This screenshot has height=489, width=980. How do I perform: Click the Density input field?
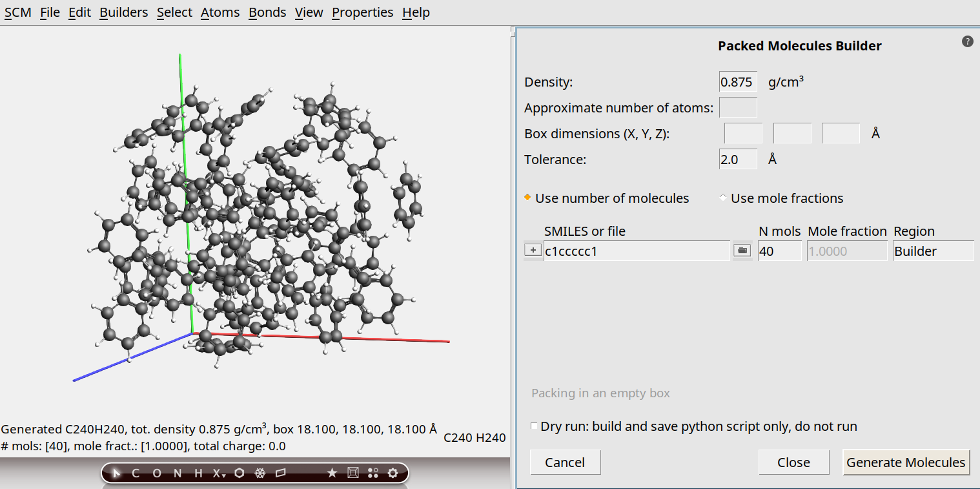[737, 82]
